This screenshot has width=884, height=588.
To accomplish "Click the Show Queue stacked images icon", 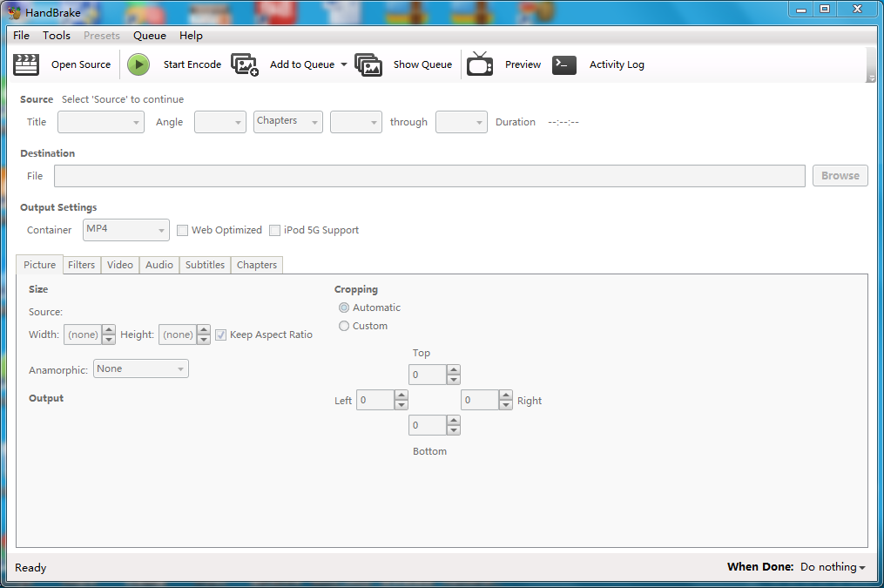I will (x=368, y=64).
